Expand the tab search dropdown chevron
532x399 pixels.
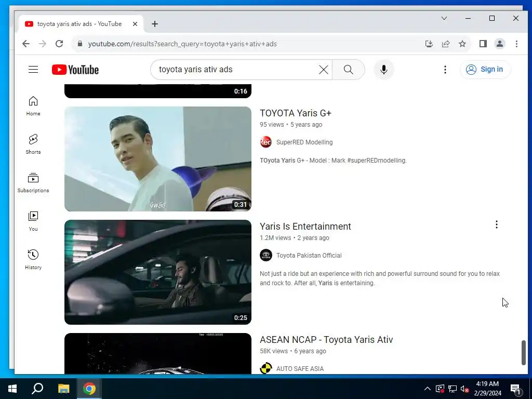(444, 18)
